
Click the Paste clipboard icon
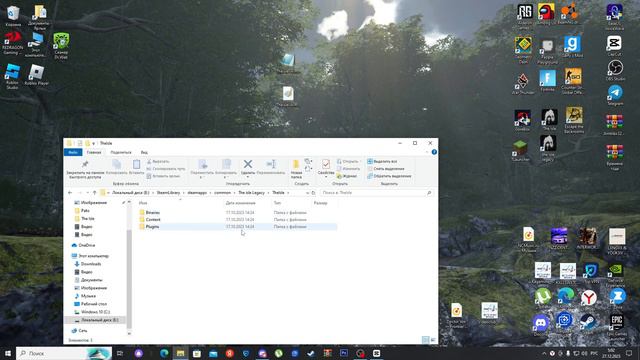pyautogui.click(x=136, y=167)
